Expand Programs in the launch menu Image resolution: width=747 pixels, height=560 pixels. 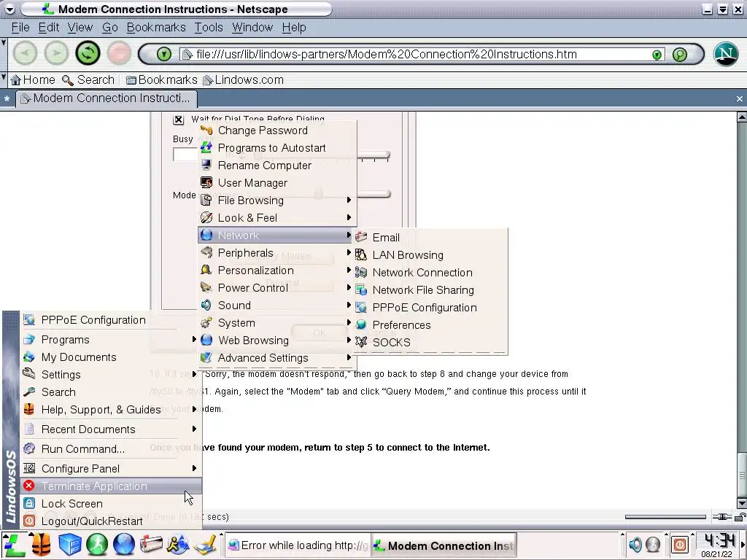tap(111, 340)
